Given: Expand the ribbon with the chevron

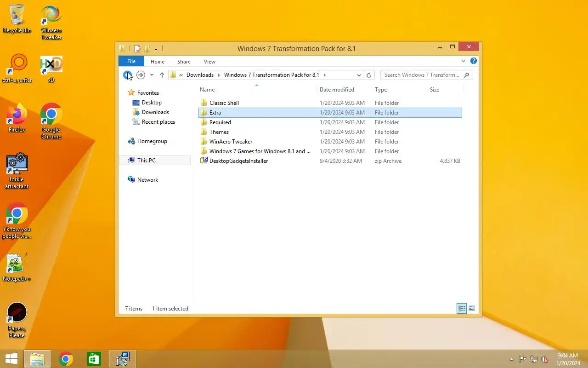Looking at the screenshot, I should point(464,61).
